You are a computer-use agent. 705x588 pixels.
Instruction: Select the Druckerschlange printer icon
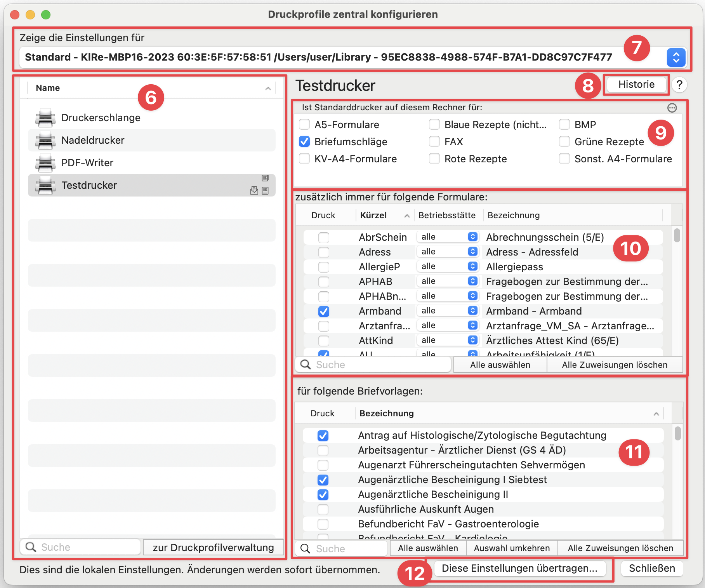(45, 118)
